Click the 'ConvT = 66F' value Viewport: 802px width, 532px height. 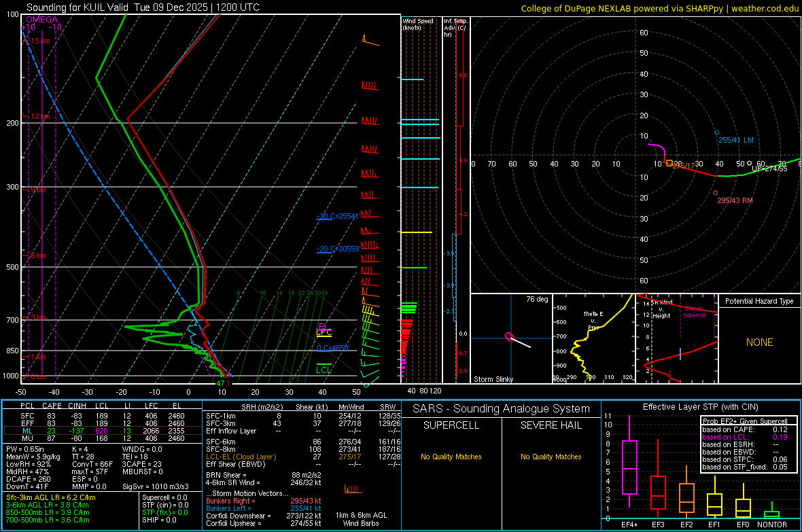(x=94, y=464)
